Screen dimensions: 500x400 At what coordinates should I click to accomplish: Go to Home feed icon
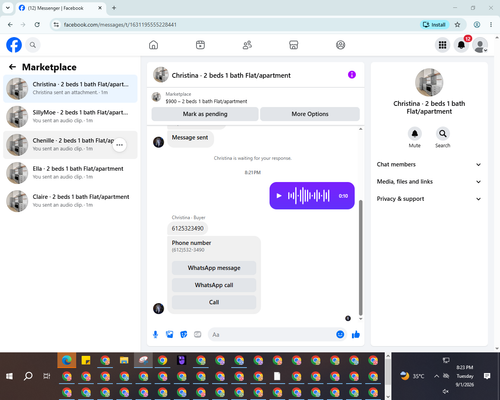[x=153, y=45]
